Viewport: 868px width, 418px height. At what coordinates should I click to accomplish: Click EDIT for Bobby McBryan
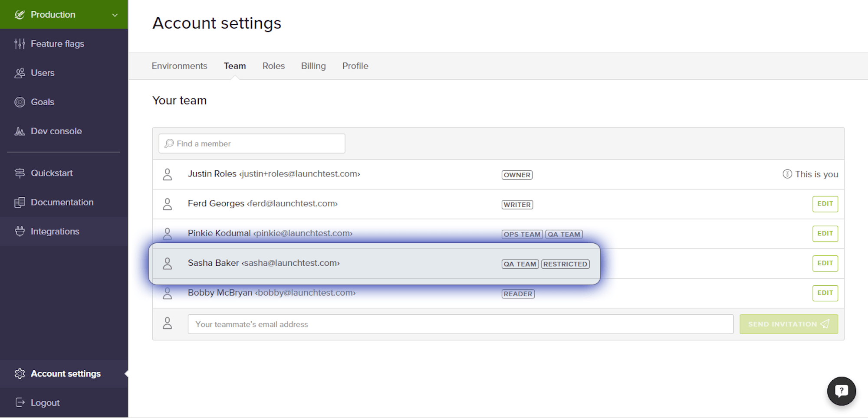(x=825, y=293)
